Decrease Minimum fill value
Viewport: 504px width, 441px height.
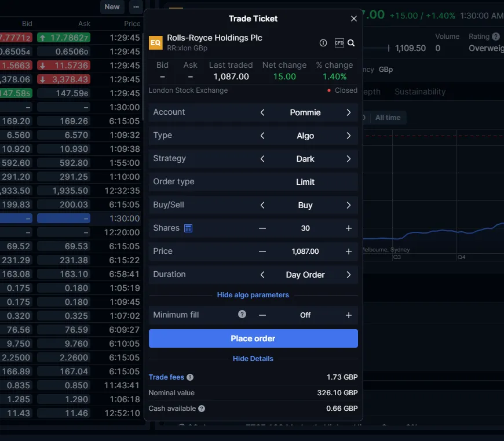pyautogui.click(x=262, y=315)
